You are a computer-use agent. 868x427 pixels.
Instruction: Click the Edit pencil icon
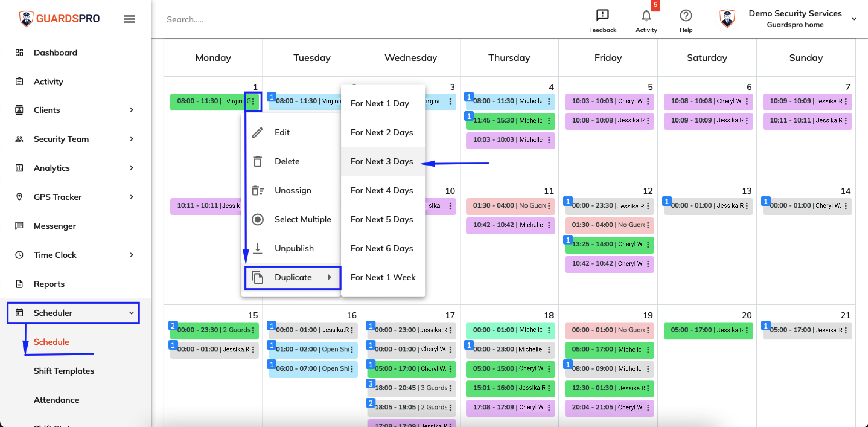point(258,132)
